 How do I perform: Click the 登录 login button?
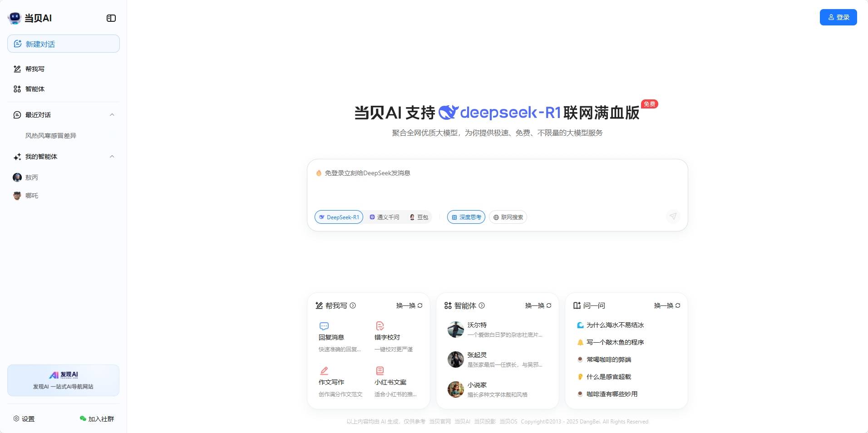838,17
